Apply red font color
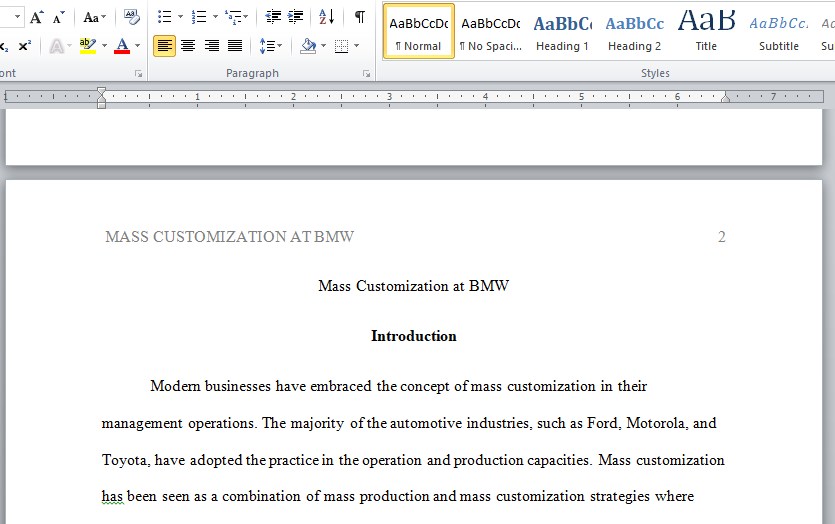 click(x=122, y=46)
